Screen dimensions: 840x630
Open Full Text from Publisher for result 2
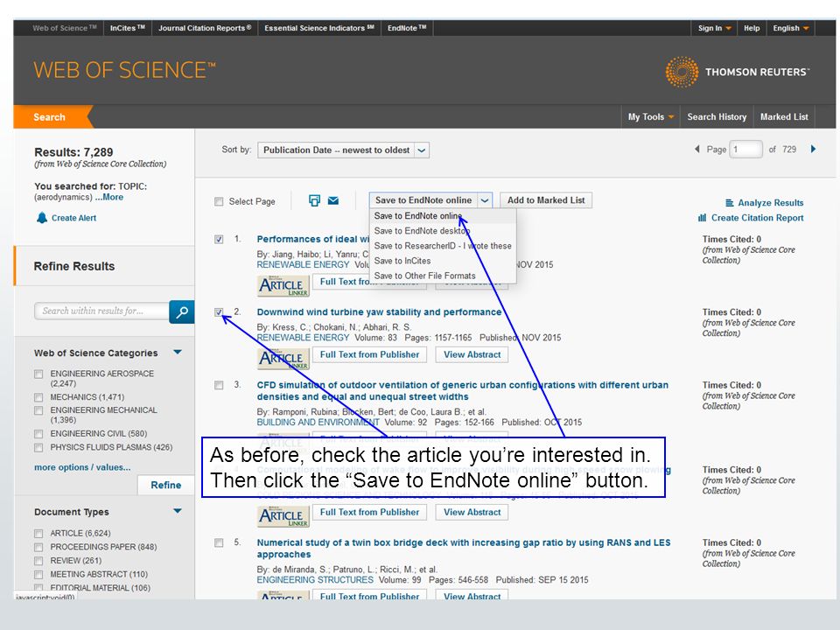click(369, 354)
